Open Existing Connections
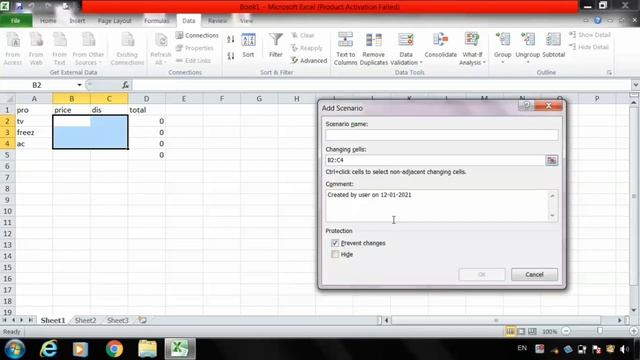 click(127, 49)
